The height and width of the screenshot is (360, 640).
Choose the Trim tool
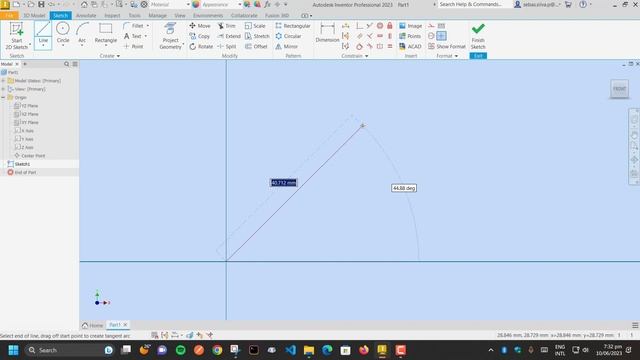[x=227, y=26]
